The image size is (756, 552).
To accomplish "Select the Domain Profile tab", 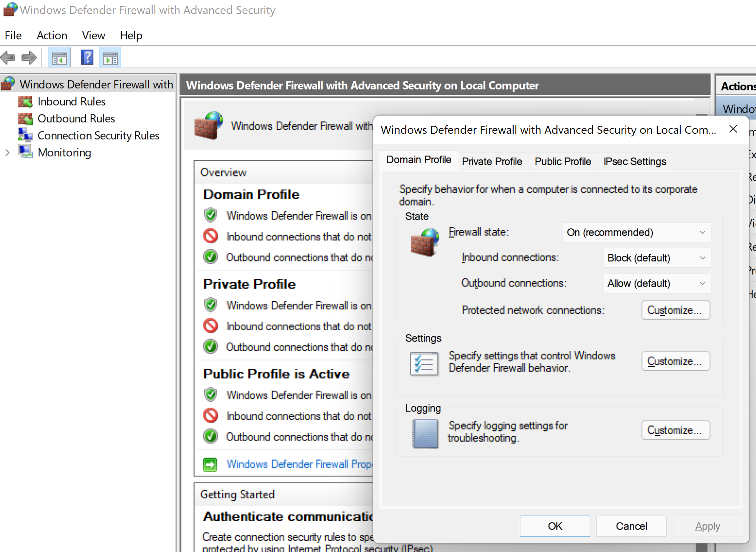I will 419,160.
